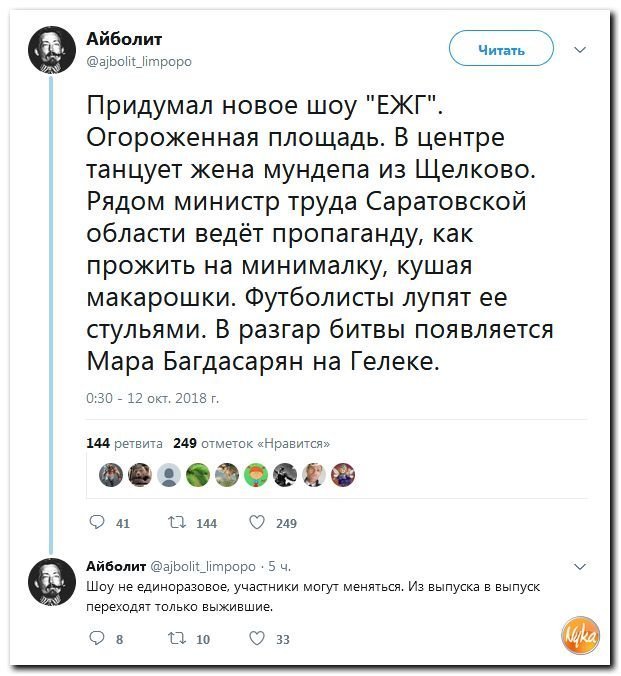Retweet the follow-up tweet showing 10 retweets
The height and width of the screenshot is (676, 621).
(x=177, y=638)
